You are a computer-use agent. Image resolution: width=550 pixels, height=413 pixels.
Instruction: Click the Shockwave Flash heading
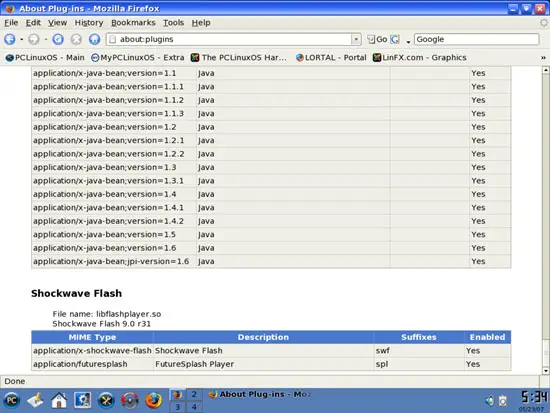click(x=76, y=293)
